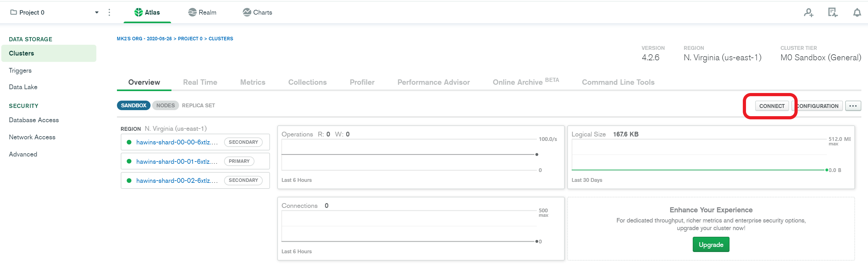868x272 pixels.
Task: Open the Profiler tab
Action: [x=362, y=82]
